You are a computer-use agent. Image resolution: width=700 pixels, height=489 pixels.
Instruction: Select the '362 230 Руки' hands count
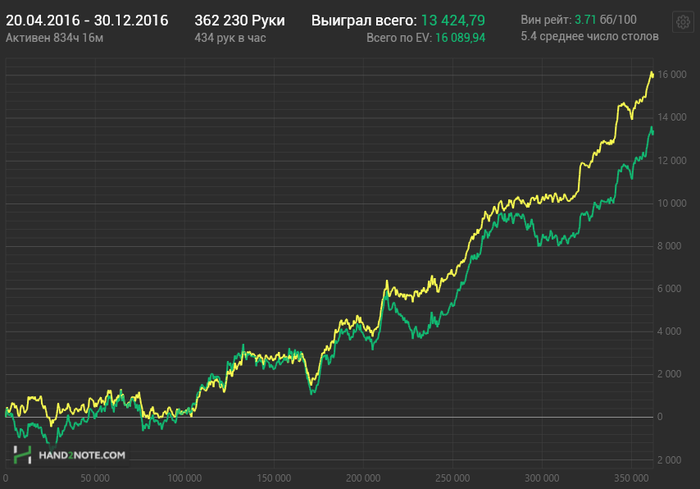[239, 21]
